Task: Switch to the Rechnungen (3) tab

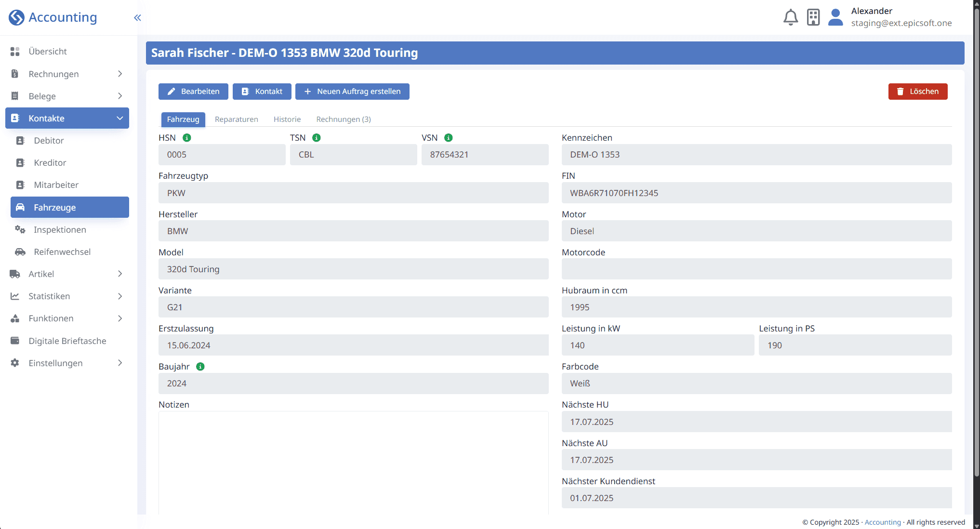Action: point(344,119)
